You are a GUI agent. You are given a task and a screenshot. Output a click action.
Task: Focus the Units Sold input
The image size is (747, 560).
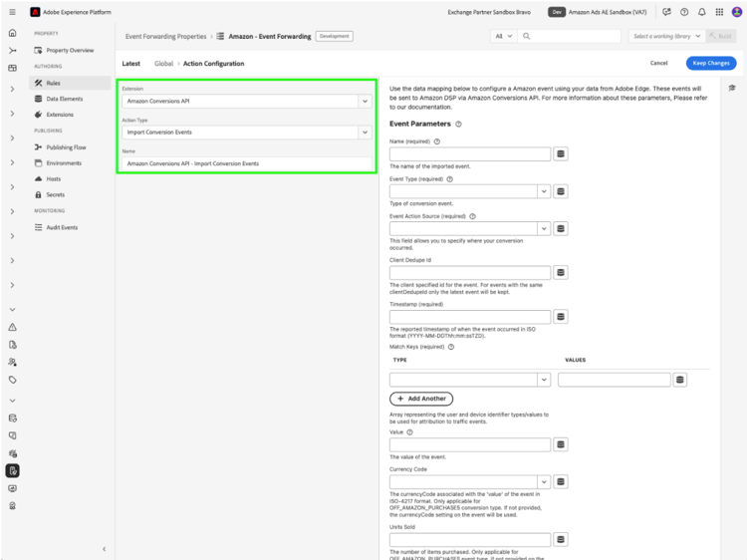[x=470, y=539]
